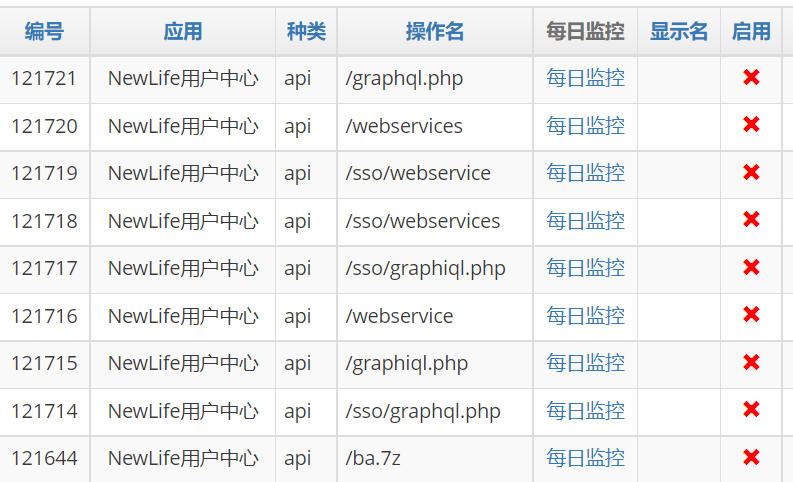The height and width of the screenshot is (482, 793).
Task: Toggle the enabled X icon in row 121716
Action: (751, 315)
